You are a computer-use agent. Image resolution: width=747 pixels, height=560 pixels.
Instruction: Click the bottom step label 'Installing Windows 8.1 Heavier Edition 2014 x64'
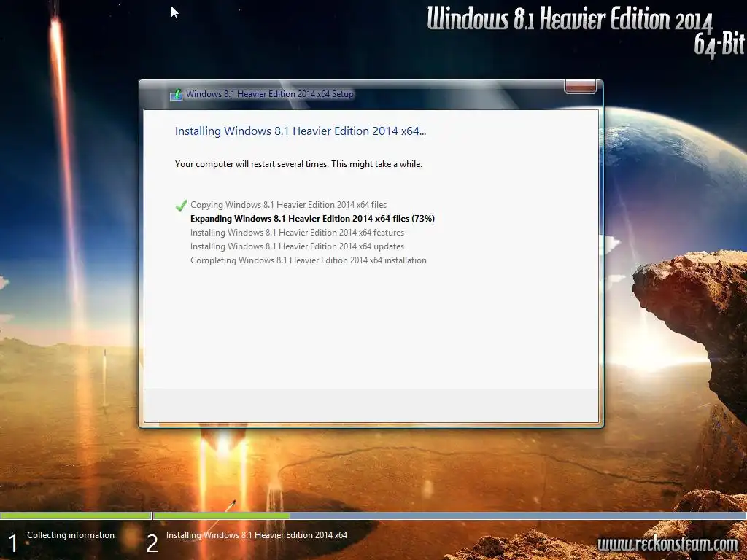pos(256,534)
